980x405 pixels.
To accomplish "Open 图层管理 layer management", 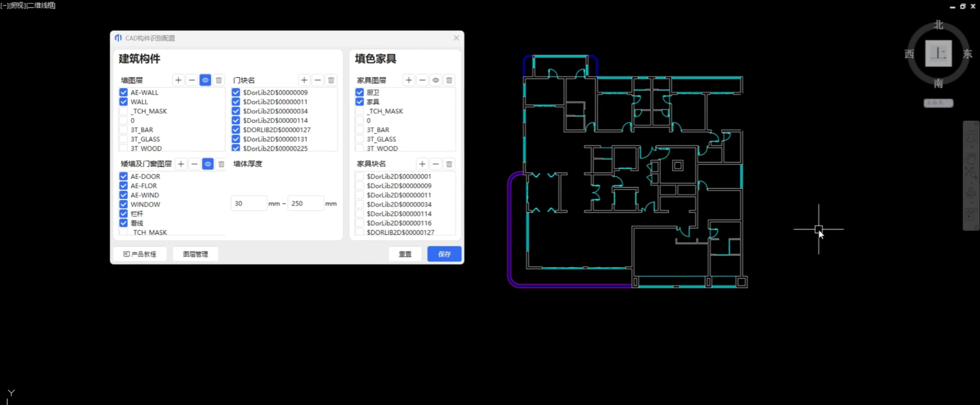I will (x=195, y=254).
